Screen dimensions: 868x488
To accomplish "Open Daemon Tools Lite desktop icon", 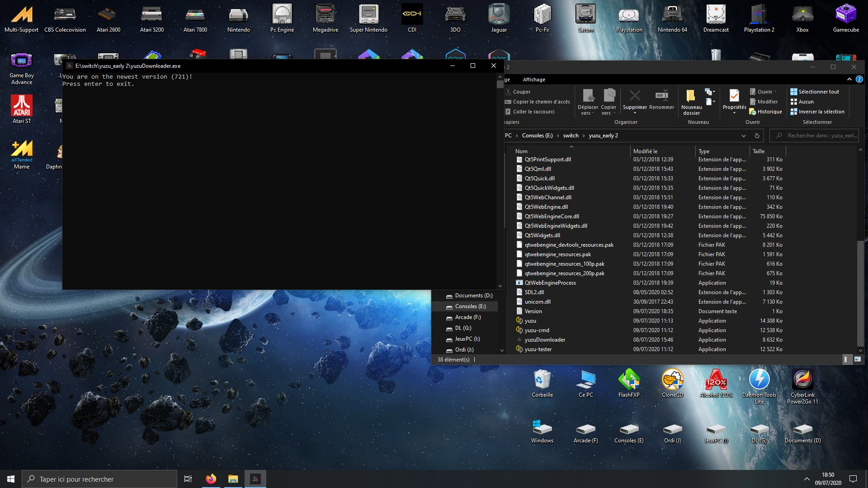I will tap(759, 386).
